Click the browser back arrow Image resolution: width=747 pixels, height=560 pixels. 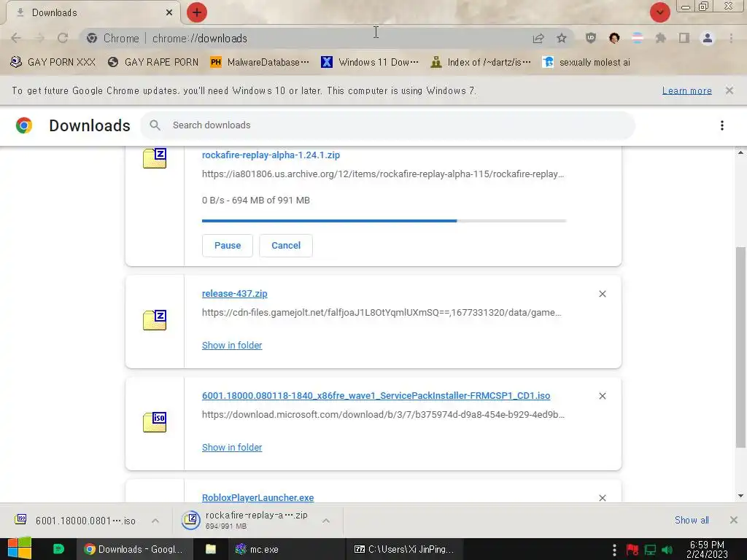click(16, 38)
